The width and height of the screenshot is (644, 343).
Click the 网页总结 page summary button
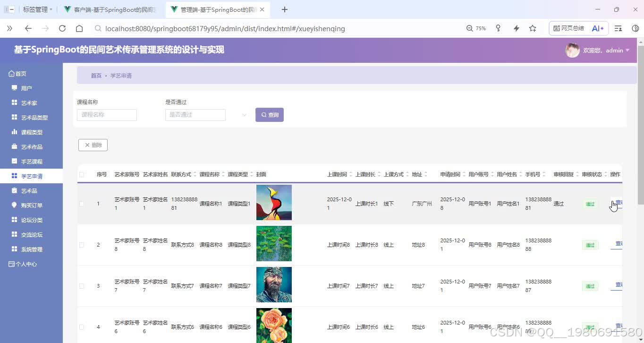568,28
